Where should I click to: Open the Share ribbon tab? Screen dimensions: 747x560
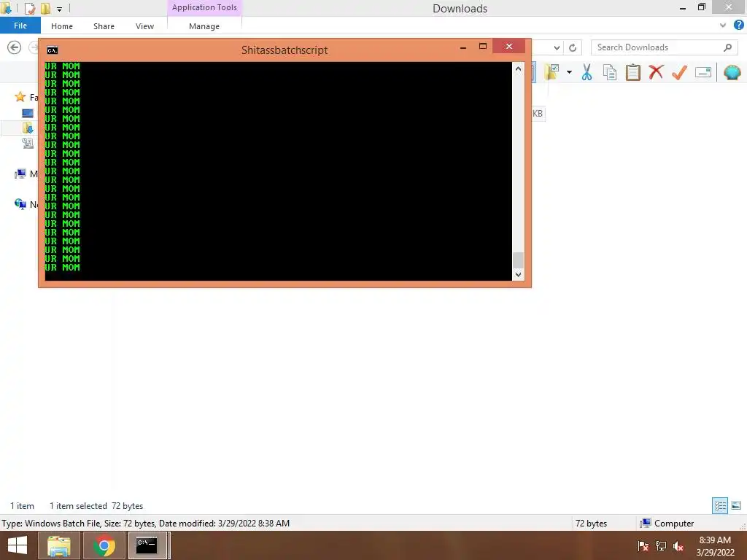click(x=104, y=26)
